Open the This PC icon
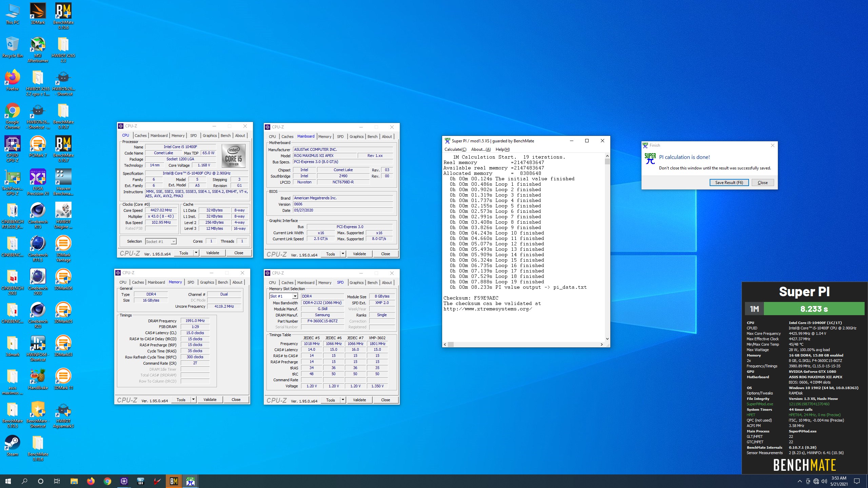This screenshot has height=488, width=868. [x=12, y=14]
